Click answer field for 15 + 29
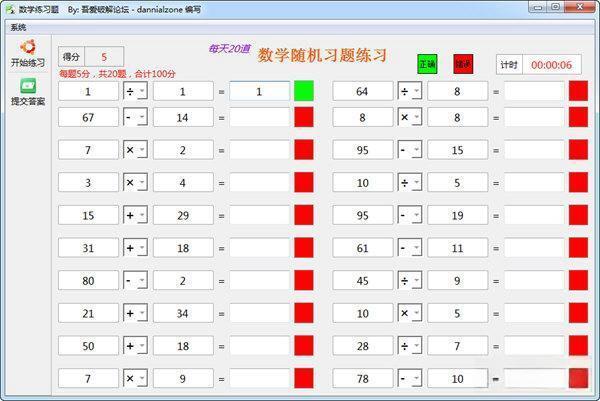This screenshot has width=600, height=401. [259, 215]
